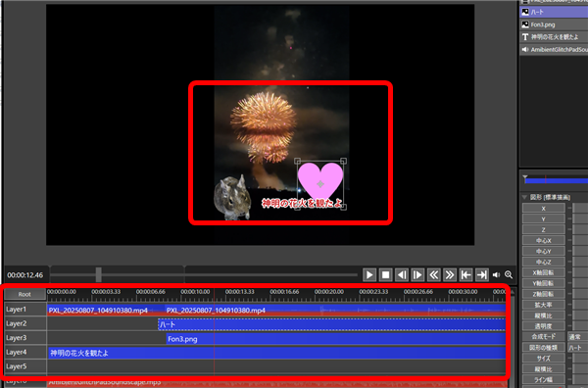Click the Z軸回転 parameter button
This screenshot has height=388, width=588.
point(543,294)
